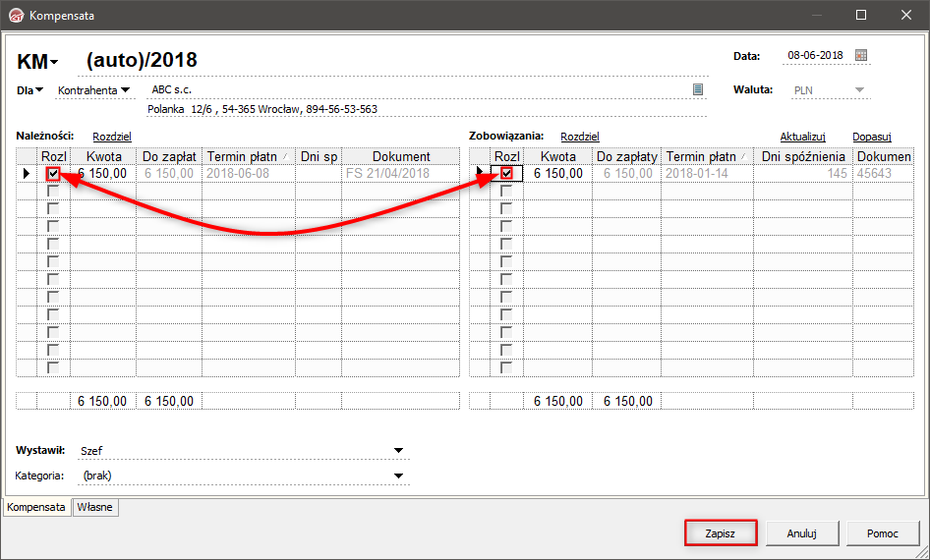Switch to the Kompensata tab

pos(36,507)
